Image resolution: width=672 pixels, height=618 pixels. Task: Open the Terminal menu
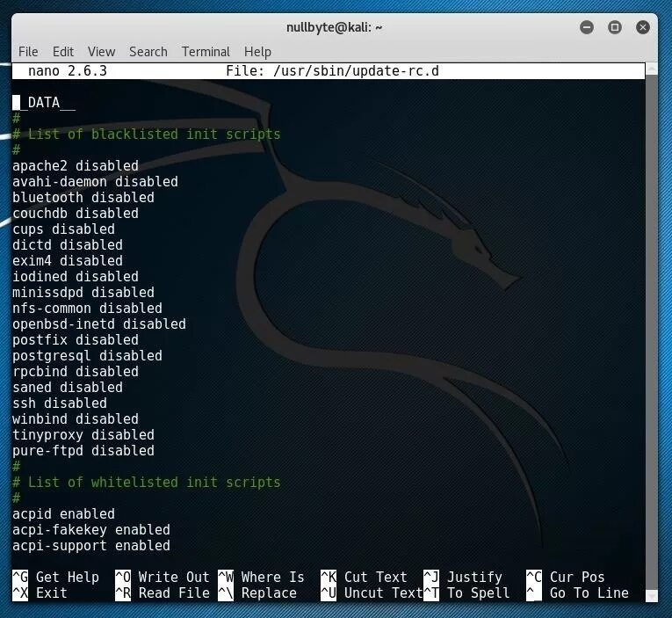206,52
